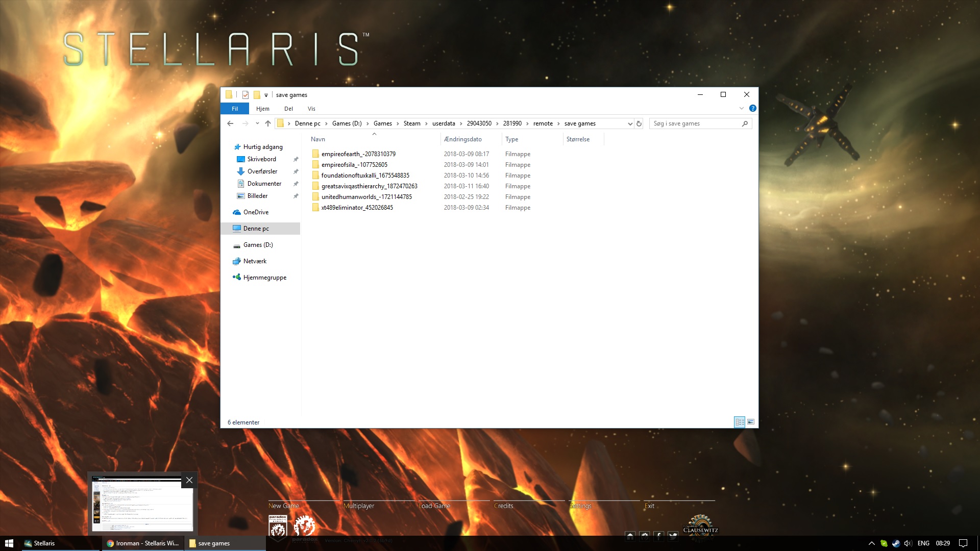Click userdata in the address path
Viewport: 980px width, 551px height.
(x=444, y=123)
